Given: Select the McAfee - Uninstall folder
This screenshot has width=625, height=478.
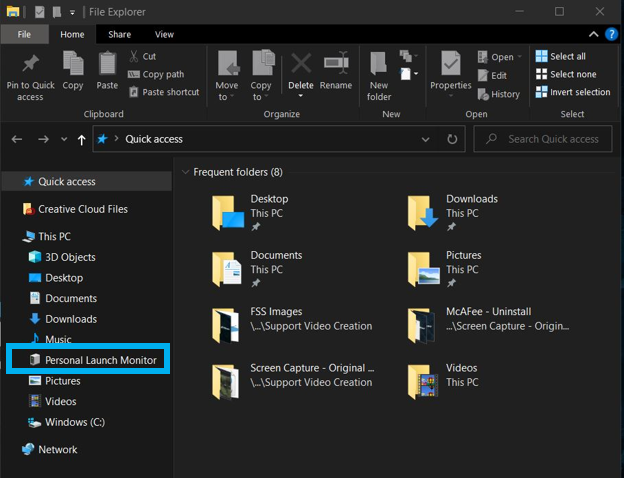Looking at the screenshot, I should click(489, 325).
